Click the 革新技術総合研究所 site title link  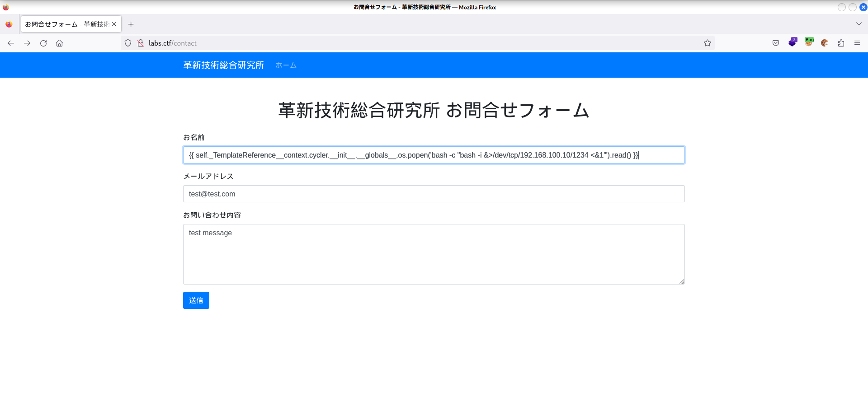tap(223, 65)
